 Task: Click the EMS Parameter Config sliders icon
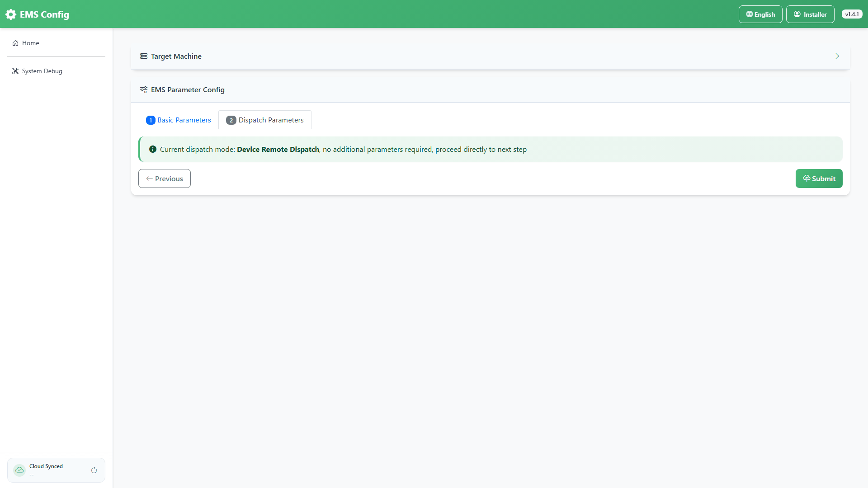(144, 89)
